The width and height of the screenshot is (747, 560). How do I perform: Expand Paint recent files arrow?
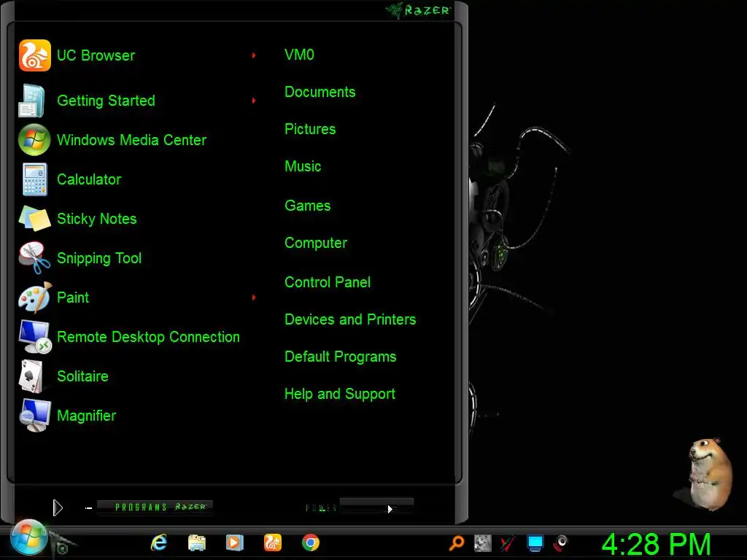[254, 297]
